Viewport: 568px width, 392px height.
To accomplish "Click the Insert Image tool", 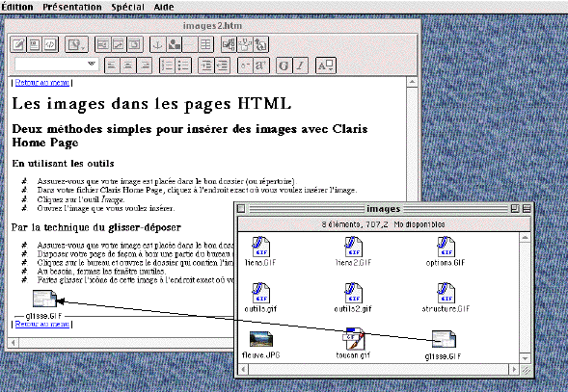I will [x=174, y=44].
